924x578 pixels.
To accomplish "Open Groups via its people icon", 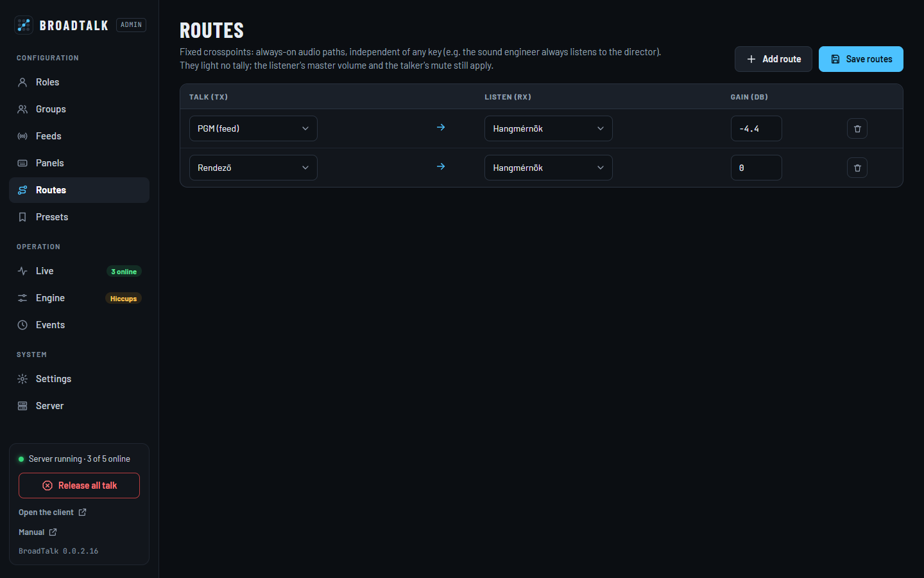I will [x=22, y=109].
